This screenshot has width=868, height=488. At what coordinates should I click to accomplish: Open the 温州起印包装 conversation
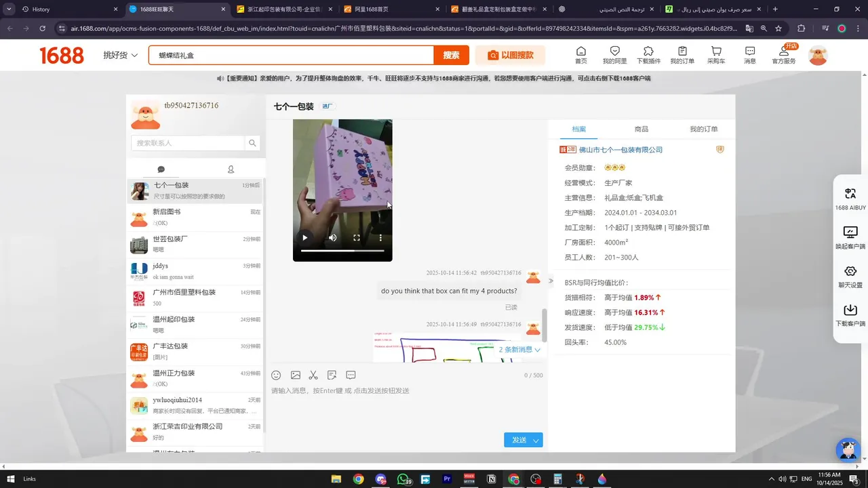click(x=195, y=325)
